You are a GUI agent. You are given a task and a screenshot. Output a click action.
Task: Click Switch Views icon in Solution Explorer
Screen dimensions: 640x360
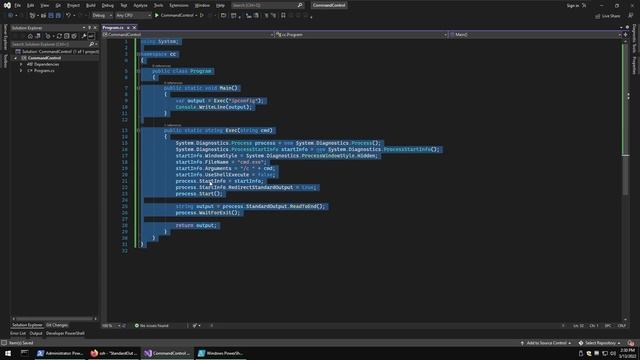(38, 36)
